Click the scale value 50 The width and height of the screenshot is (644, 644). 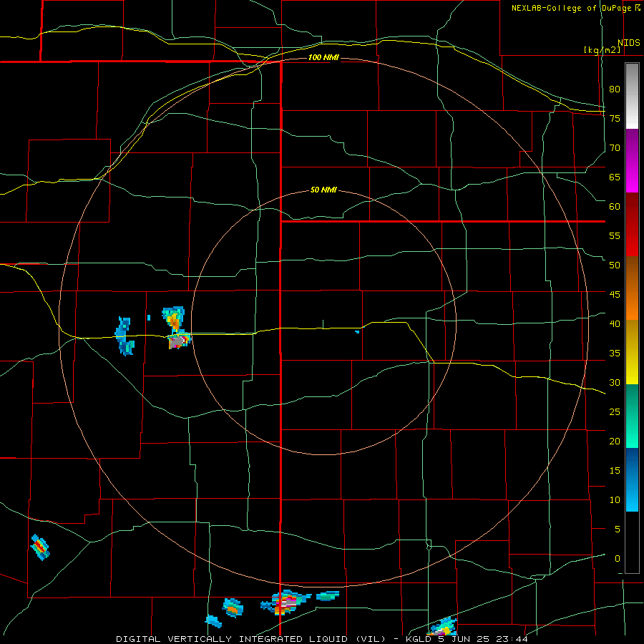click(615, 265)
